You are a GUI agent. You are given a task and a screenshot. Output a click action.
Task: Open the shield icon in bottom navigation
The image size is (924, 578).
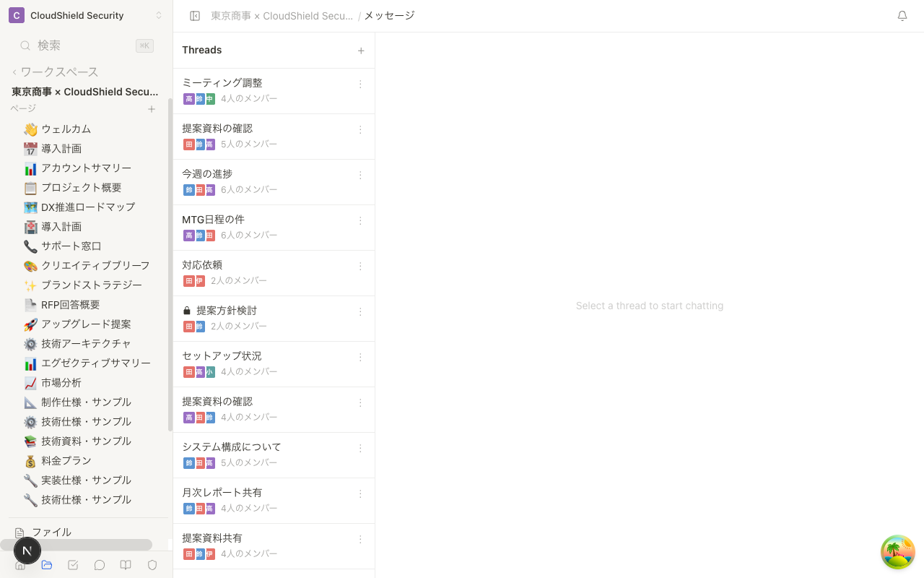152,565
